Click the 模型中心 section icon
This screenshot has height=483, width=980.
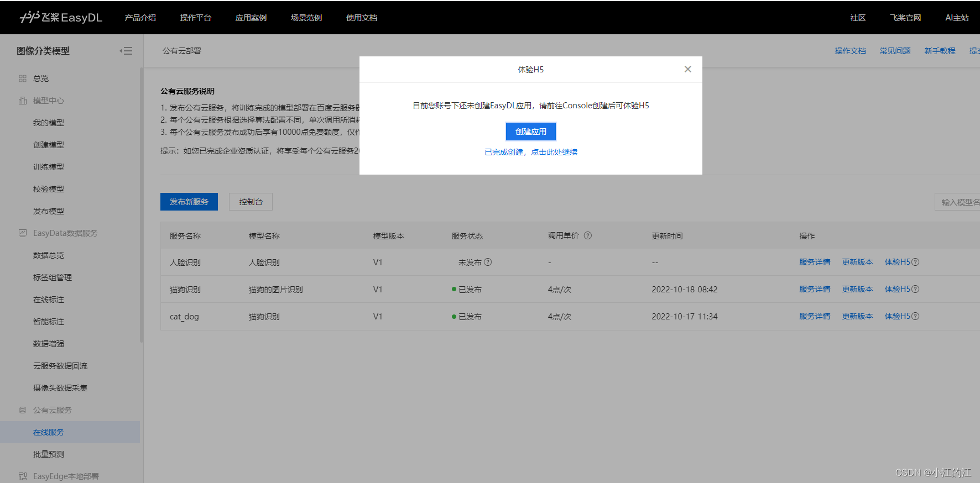[x=23, y=101]
